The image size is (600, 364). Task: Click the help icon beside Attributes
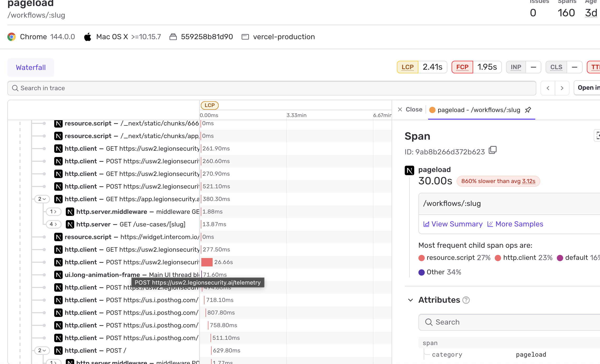coord(466,300)
